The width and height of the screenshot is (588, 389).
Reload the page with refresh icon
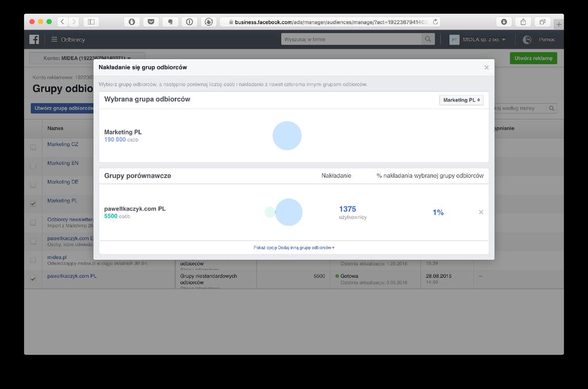coord(435,22)
